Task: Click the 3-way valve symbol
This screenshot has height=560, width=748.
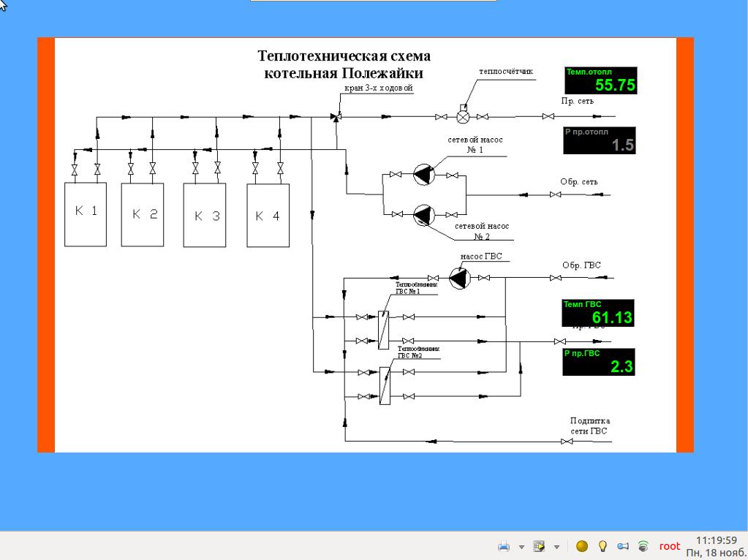Action: tap(336, 116)
